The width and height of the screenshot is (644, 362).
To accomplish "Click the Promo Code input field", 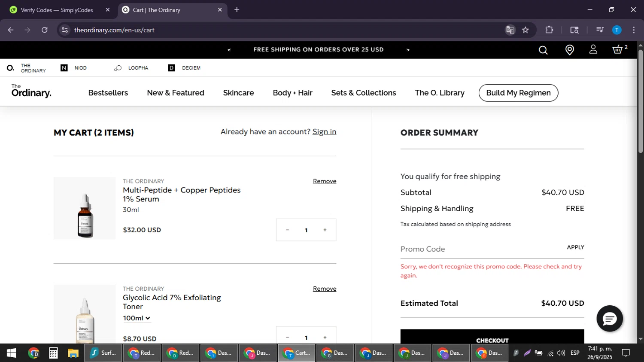I will point(481,249).
